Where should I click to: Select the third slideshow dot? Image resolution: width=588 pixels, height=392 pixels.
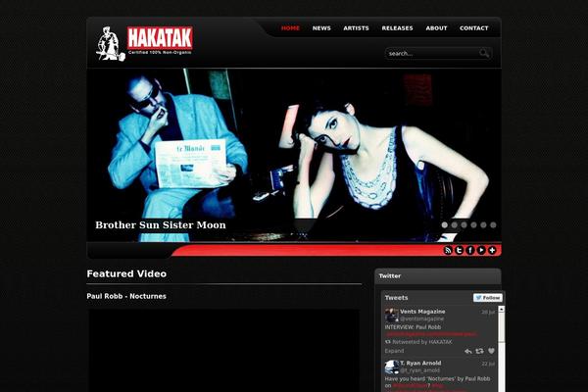tap(464, 225)
